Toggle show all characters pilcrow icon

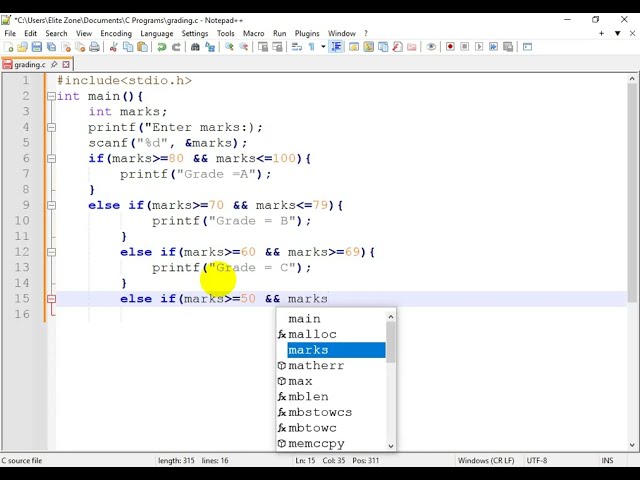(x=311, y=47)
